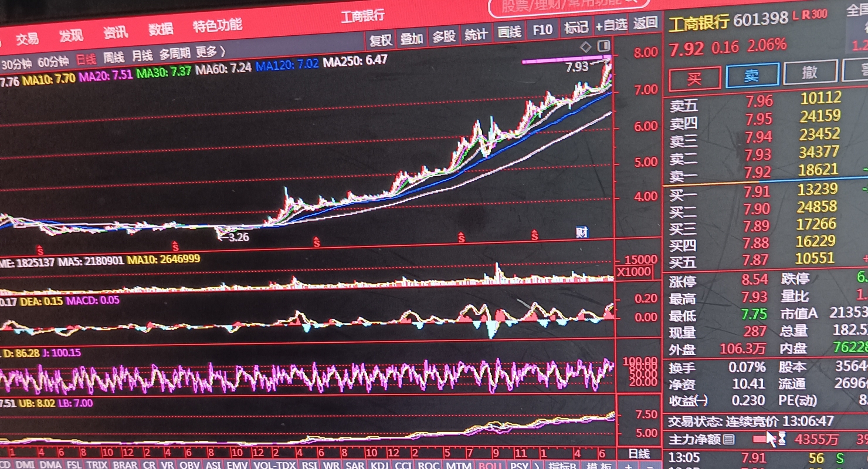Select the 日线 daily period
The height and width of the screenshot is (469, 868).
point(86,59)
